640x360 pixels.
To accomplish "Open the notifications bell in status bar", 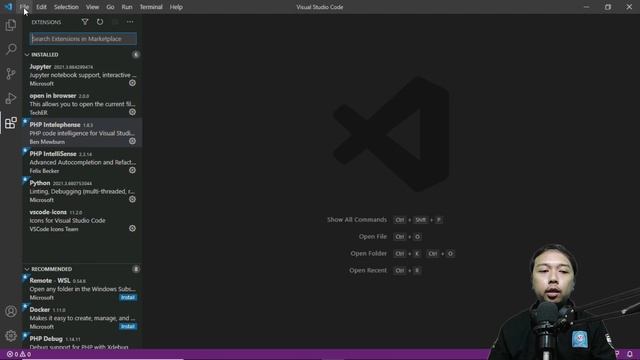I will click(x=630, y=354).
